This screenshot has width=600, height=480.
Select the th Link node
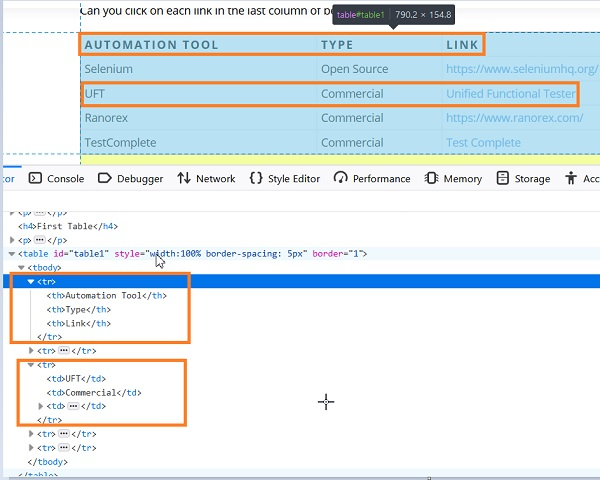click(79, 323)
